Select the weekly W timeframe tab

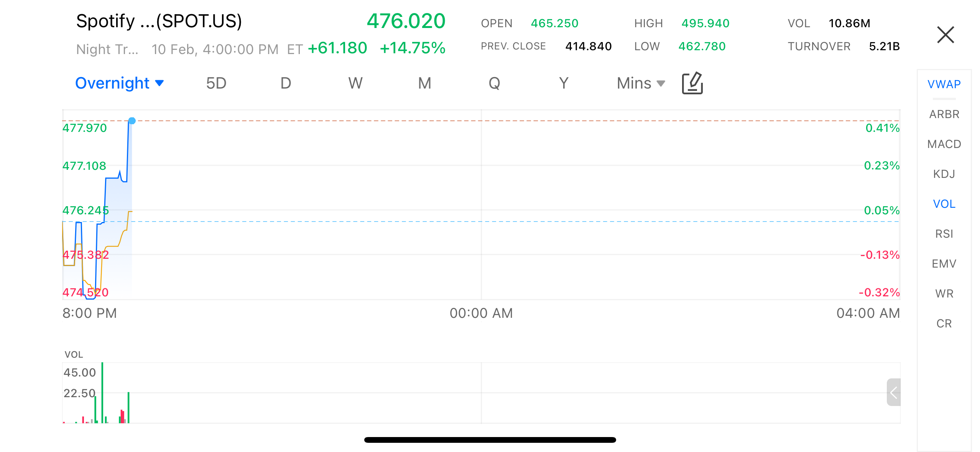point(355,83)
